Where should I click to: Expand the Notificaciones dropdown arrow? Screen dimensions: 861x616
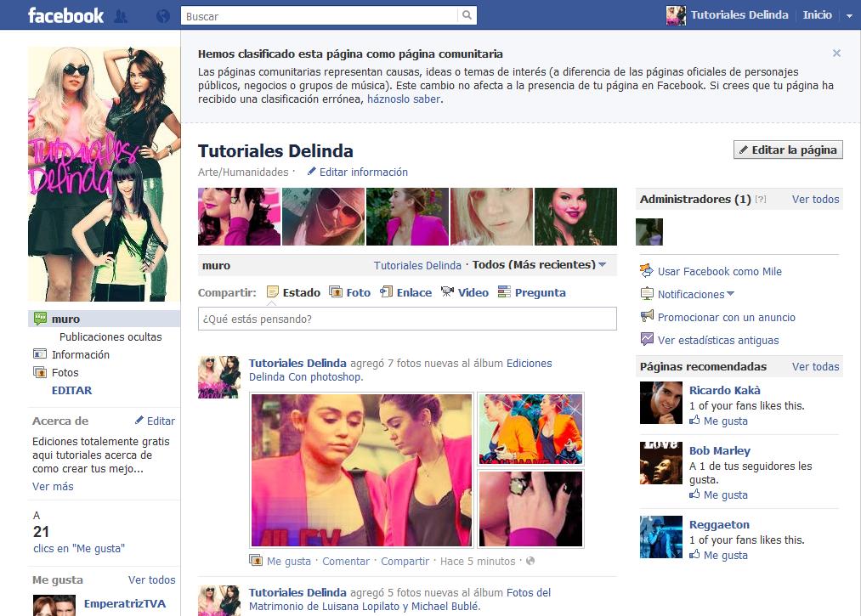coord(730,294)
